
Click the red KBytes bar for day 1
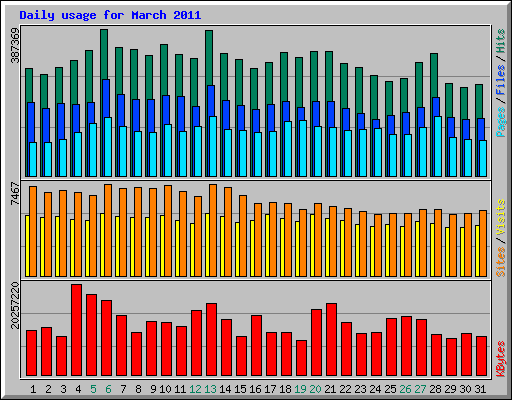coord(31,353)
